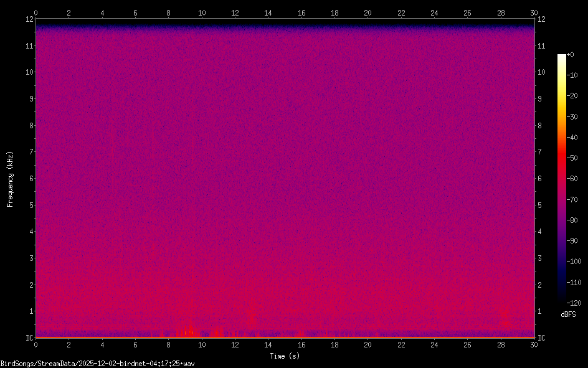Select the DC label on the left axis

[28, 338]
